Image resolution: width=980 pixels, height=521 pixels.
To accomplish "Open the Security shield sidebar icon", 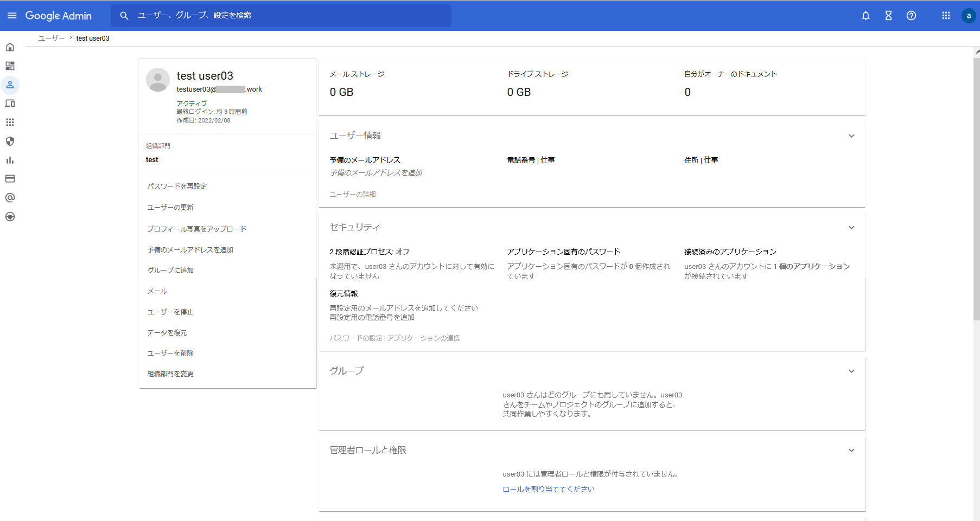I will (x=10, y=141).
